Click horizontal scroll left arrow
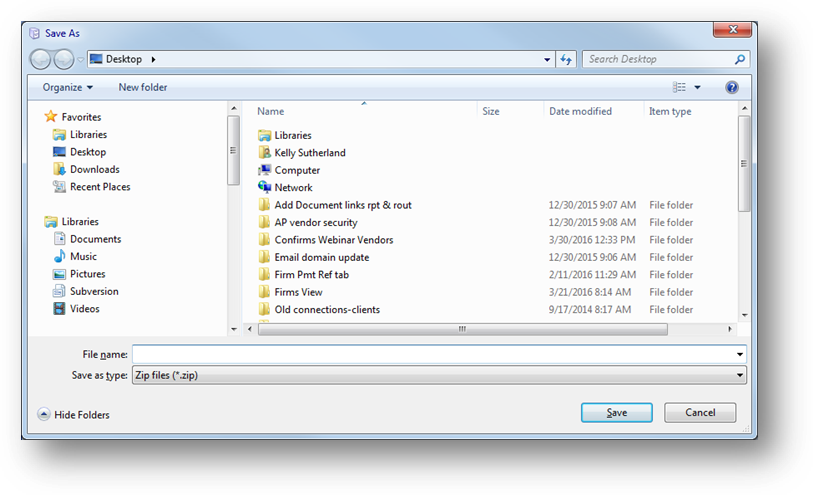Screen dimensions: 813x495 coord(250,329)
